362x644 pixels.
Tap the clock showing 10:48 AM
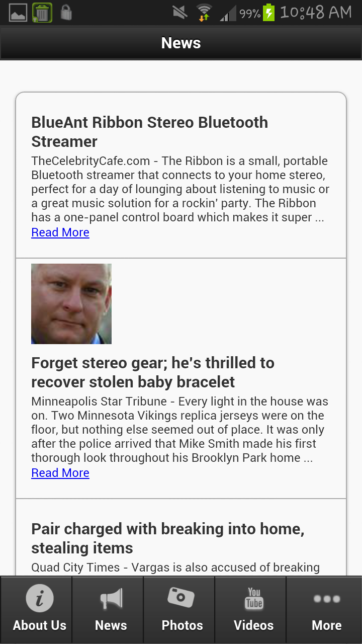(x=316, y=13)
